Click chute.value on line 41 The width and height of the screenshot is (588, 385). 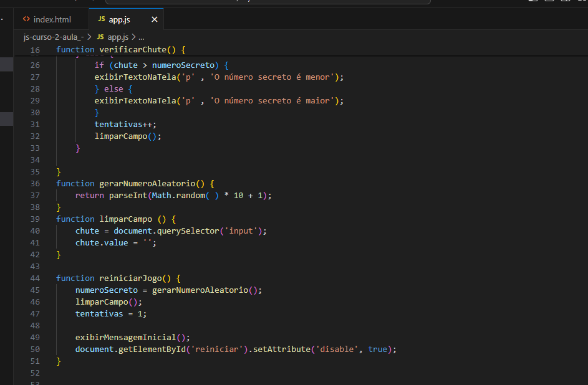tap(102, 243)
